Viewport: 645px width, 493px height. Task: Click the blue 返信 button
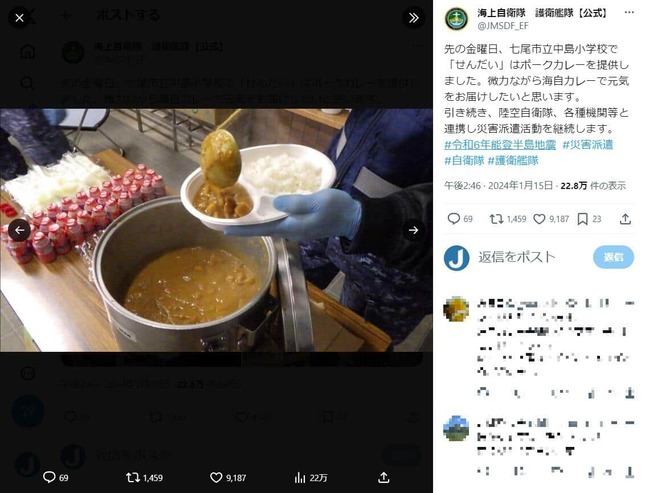[x=613, y=257]
